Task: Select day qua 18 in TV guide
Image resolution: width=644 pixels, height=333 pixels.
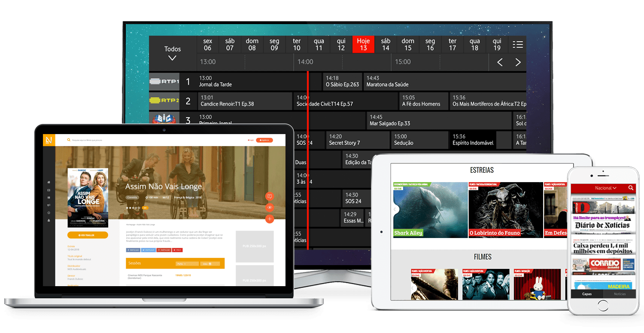Action: 475,44
